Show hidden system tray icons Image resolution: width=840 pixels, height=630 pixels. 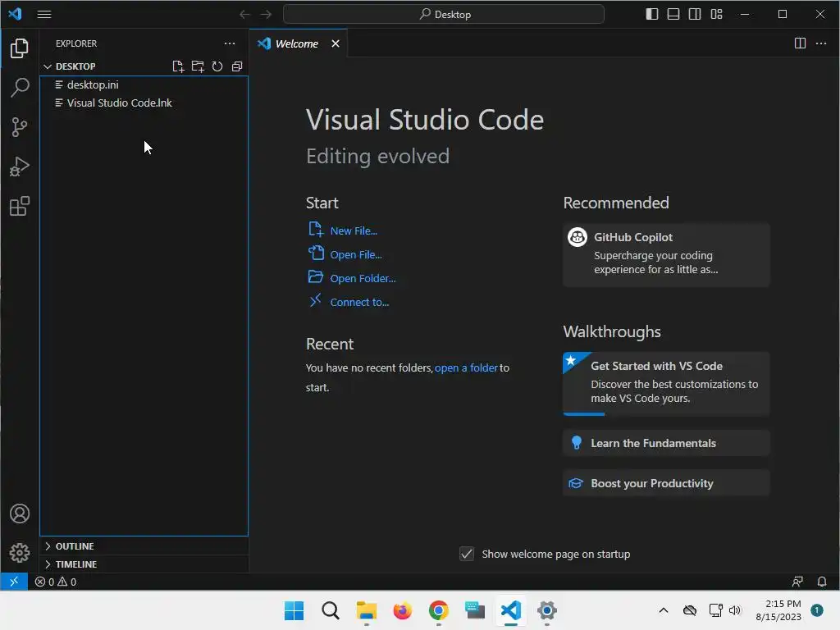[663, 610]
